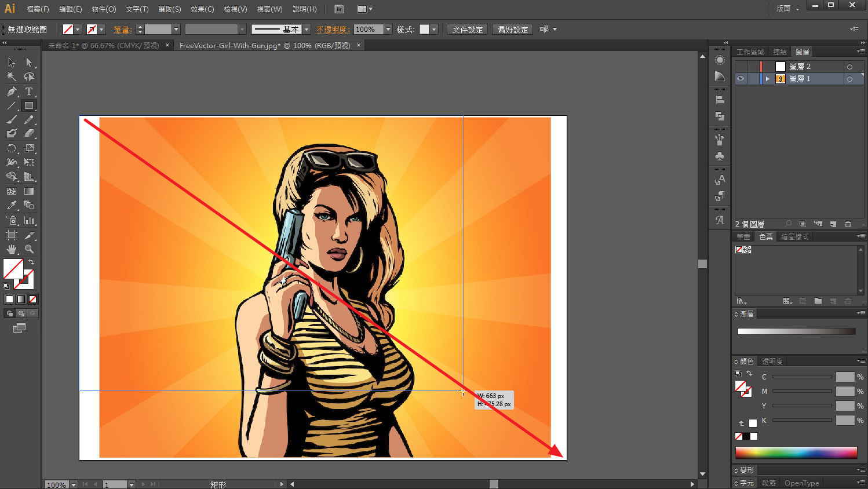The image size is (868, 489).
Task: Pick the Pencil tool
Action: 29,119
